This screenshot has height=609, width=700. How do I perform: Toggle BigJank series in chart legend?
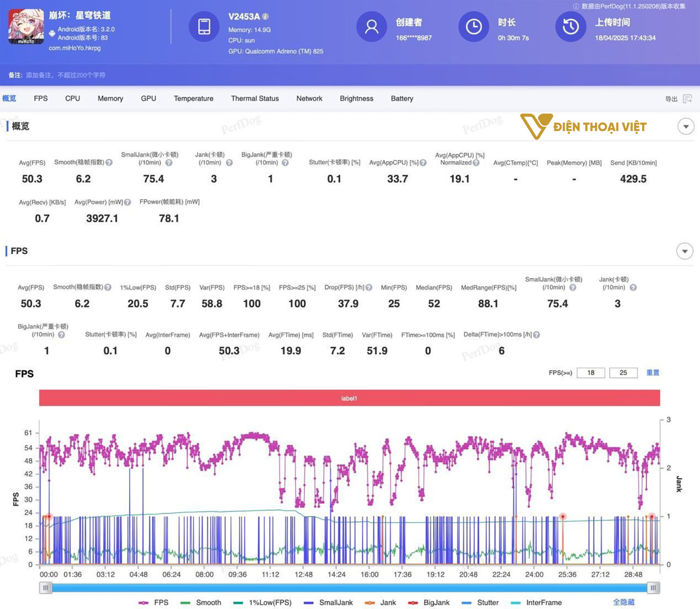click(x=429, y=602)
